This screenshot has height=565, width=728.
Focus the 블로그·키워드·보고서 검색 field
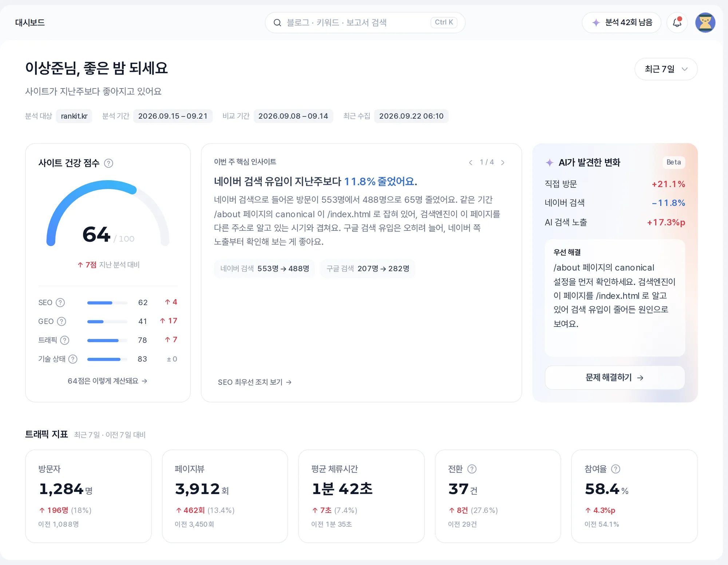tap(365, 23)
